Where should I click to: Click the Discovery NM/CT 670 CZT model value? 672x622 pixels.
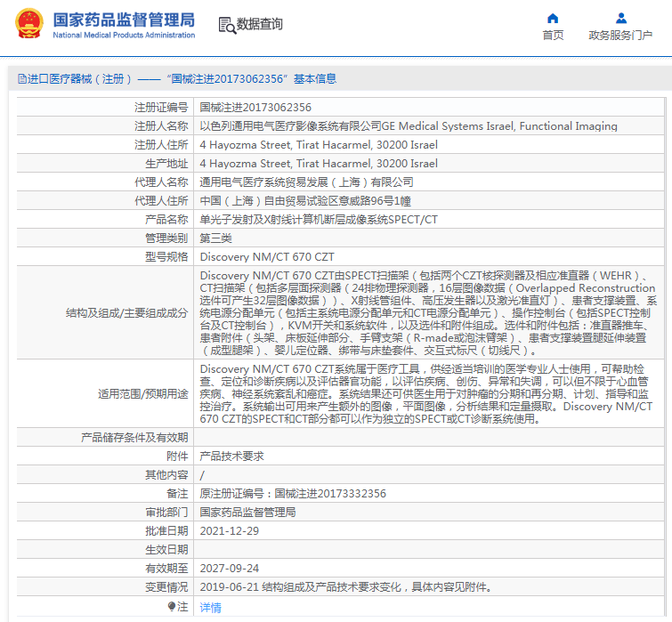tap(267, 257)
